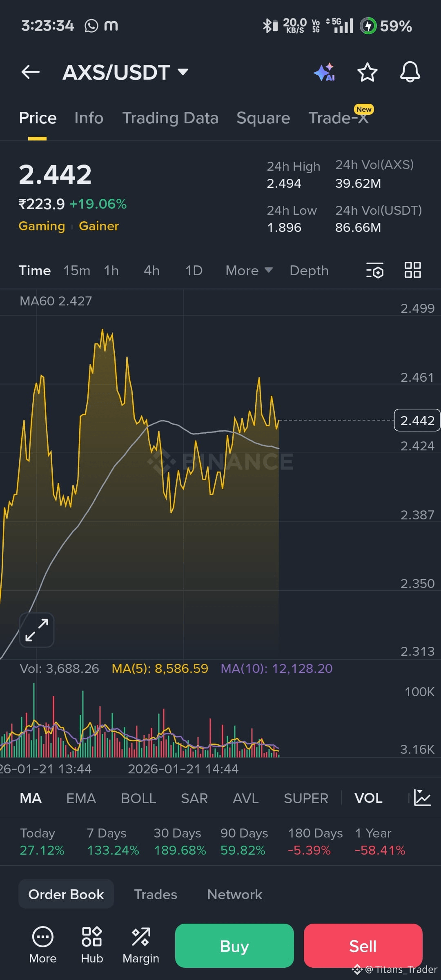Add AXS/USDT to favorites star
This screenshot has width=441, height=980.
point(367,72)
